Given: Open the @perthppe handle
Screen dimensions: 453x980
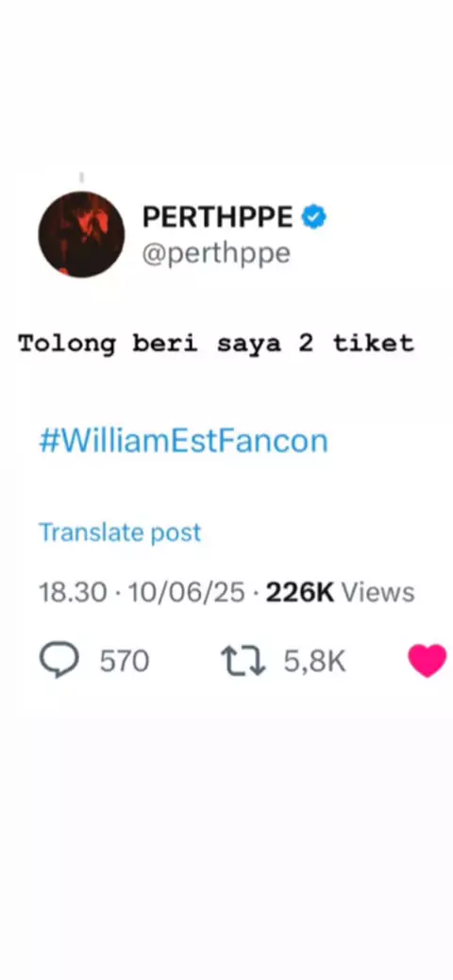Looking at the screenshot, I should tap(216, 254).
